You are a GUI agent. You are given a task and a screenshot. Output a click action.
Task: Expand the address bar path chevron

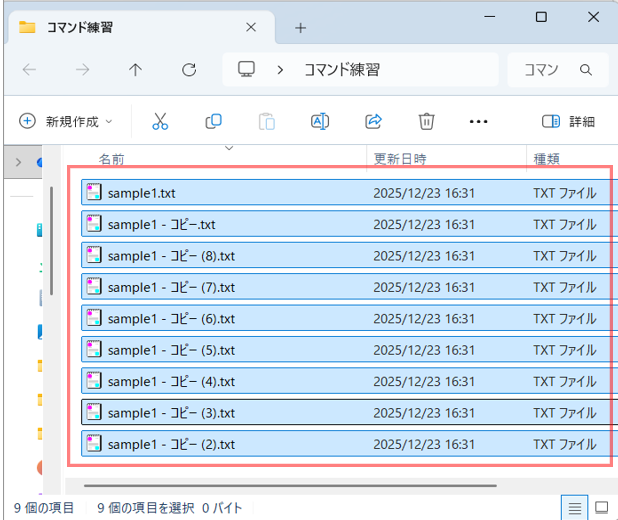pos(282,70)
